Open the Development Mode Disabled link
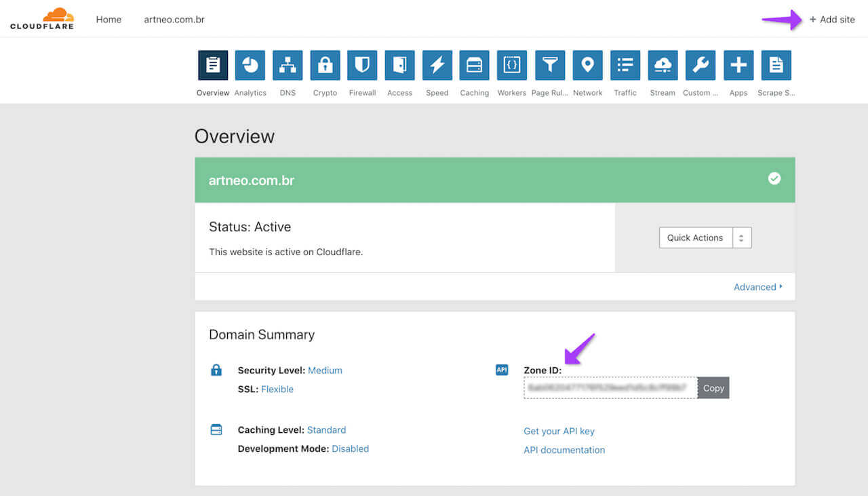Image resolution: width=868 pixels, height=496 pixels. (x=351, y=449)
